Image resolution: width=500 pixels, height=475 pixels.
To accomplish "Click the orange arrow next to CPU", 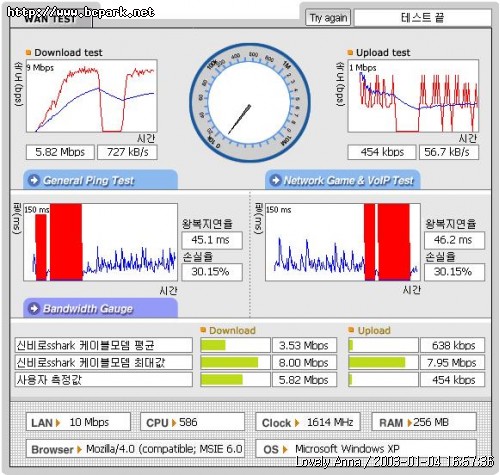I will tap(174, 423).
